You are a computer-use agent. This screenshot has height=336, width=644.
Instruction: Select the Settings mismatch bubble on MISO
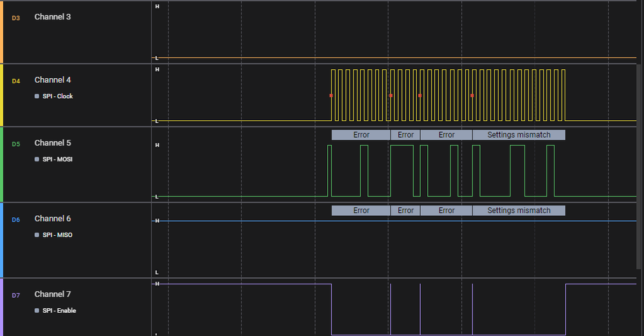coord(519,211)
